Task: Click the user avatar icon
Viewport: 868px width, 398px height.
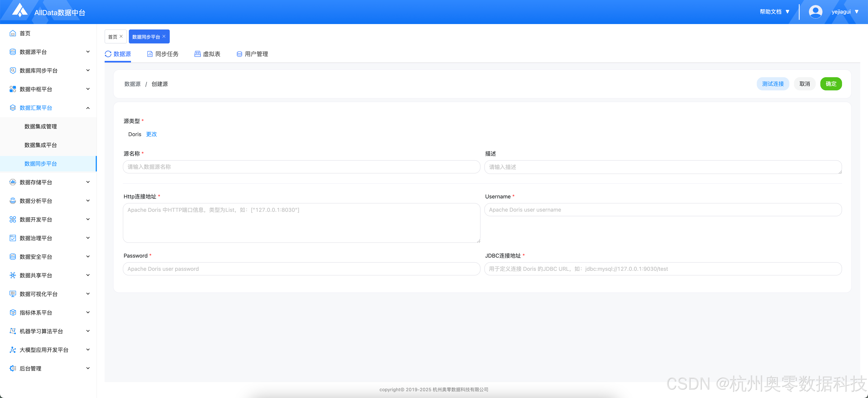Action: (x=815, y=12)
